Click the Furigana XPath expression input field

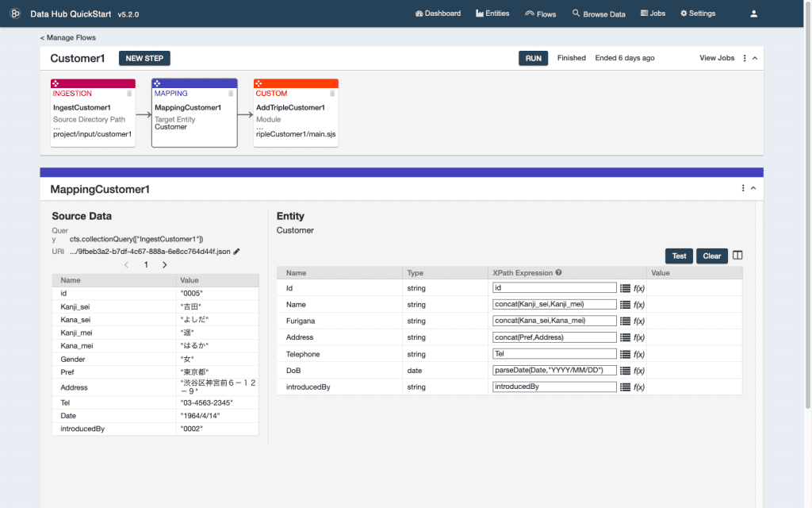point(554,321)
